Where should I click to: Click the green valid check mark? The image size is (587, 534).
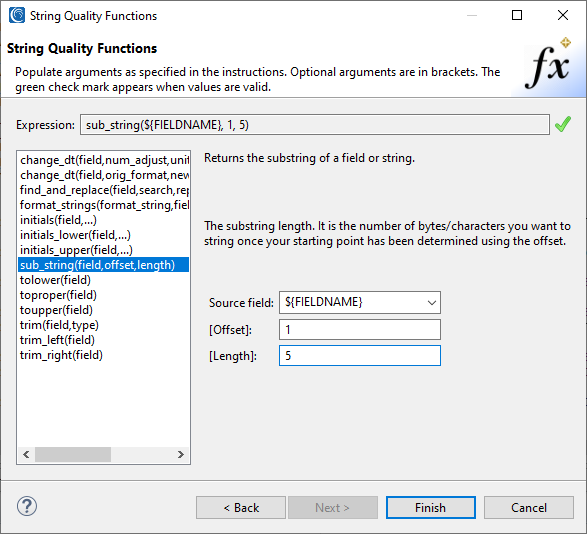click(563, 124)
